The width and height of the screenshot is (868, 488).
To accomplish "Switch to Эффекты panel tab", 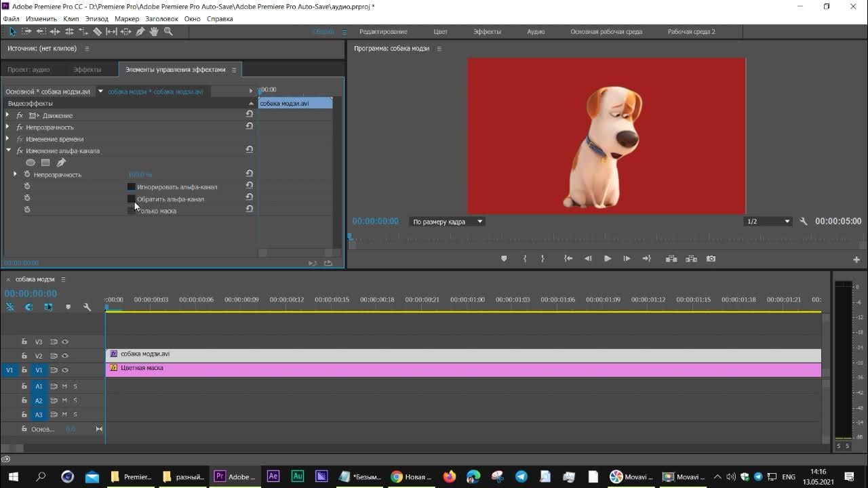I will point(87,69).
